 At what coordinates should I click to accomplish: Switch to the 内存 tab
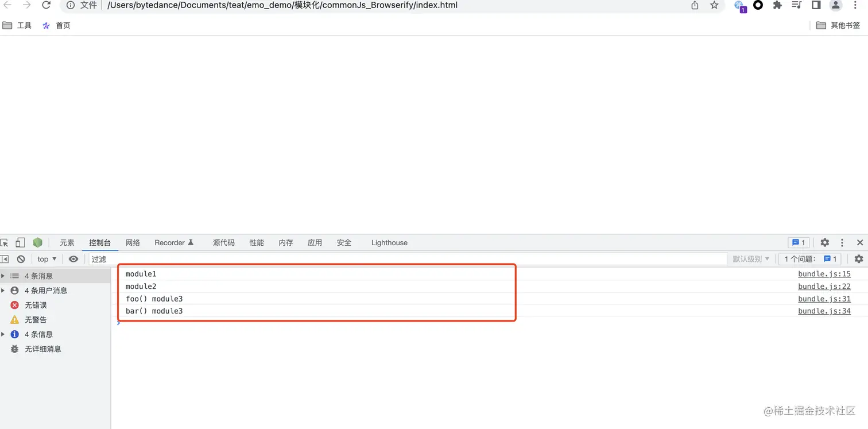[x=286, y=242]
